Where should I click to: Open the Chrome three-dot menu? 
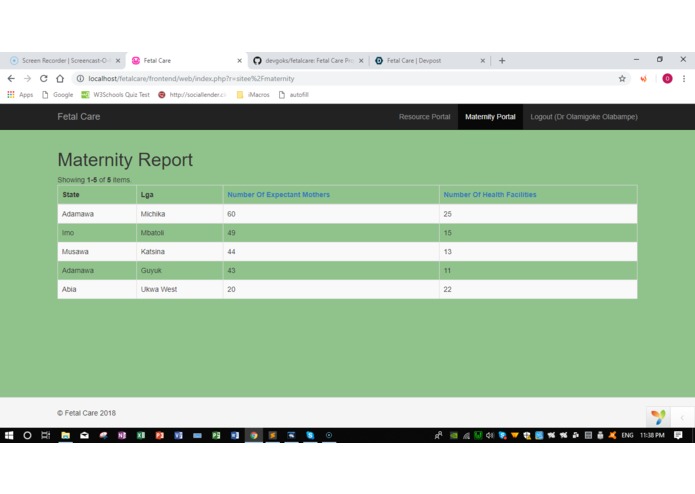tap(684, 78)
